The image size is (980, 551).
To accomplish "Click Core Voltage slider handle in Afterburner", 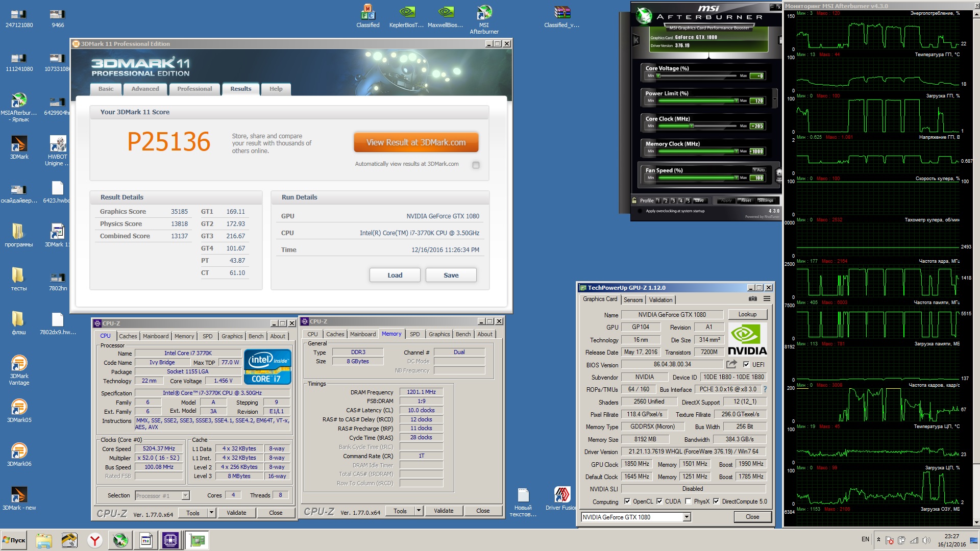I will (658, 76).
